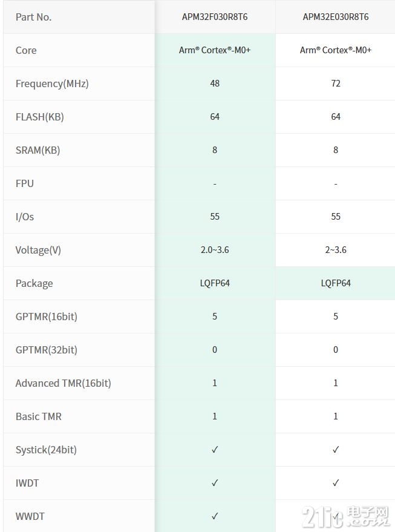
Task: Click the Frequency(MHz) row label
Action: 52,84
